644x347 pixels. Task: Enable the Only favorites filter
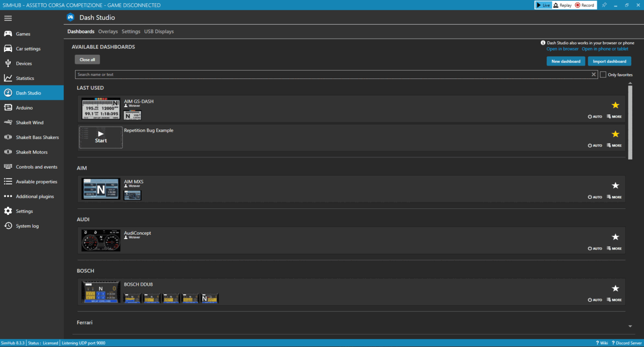[x=604, y=74]
